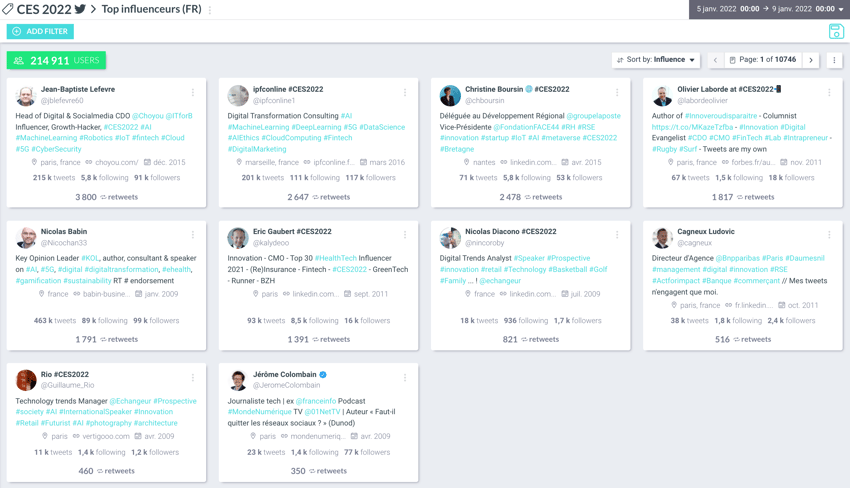850x488 pixels.
Task: Open ipfconline card options menu
Action: [405, 93]
